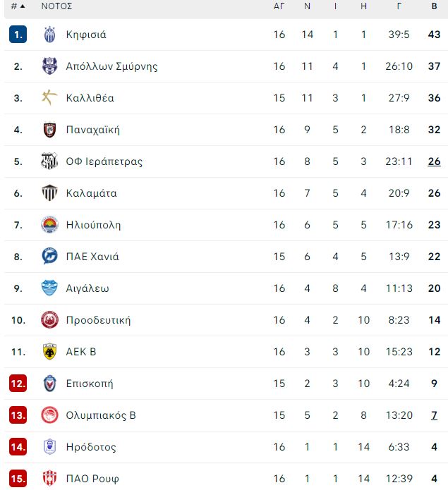Click the Καλαμάτα black-white shield logo
448x490 pixels.
click(49, 192)
